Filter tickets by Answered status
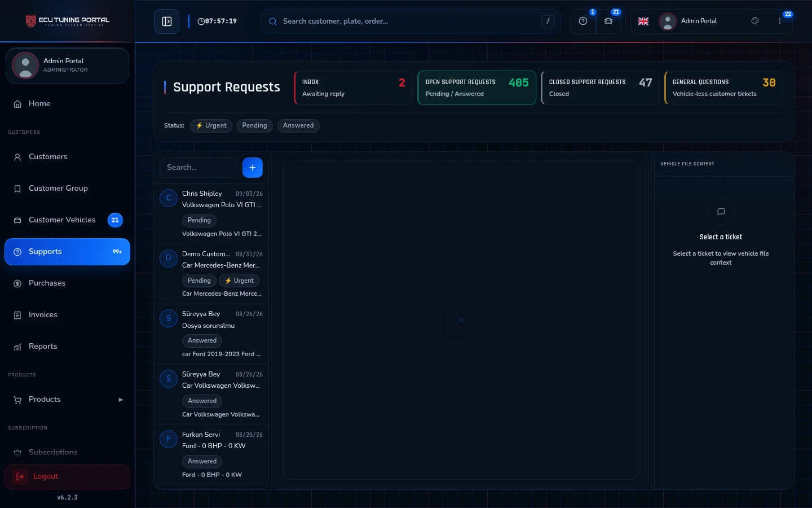 click(298, 126)
